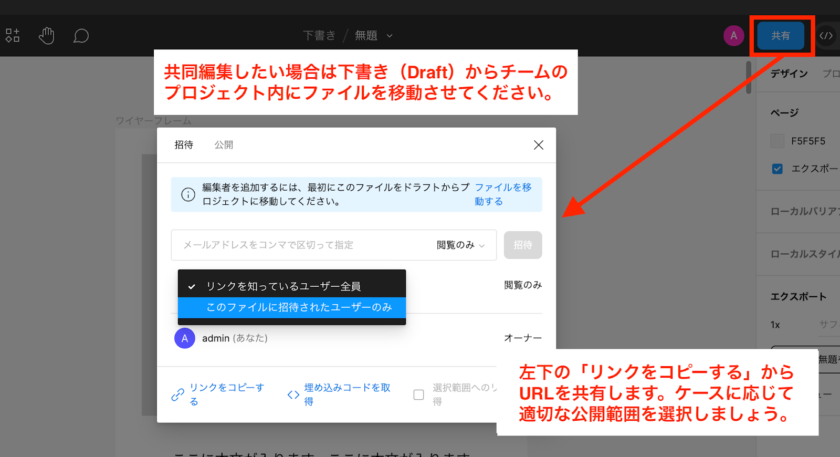Click the F5F5F5 page color swatch
Image resolution: width=840 pixels, height=457 pixels.
click(x=777, y=140)
